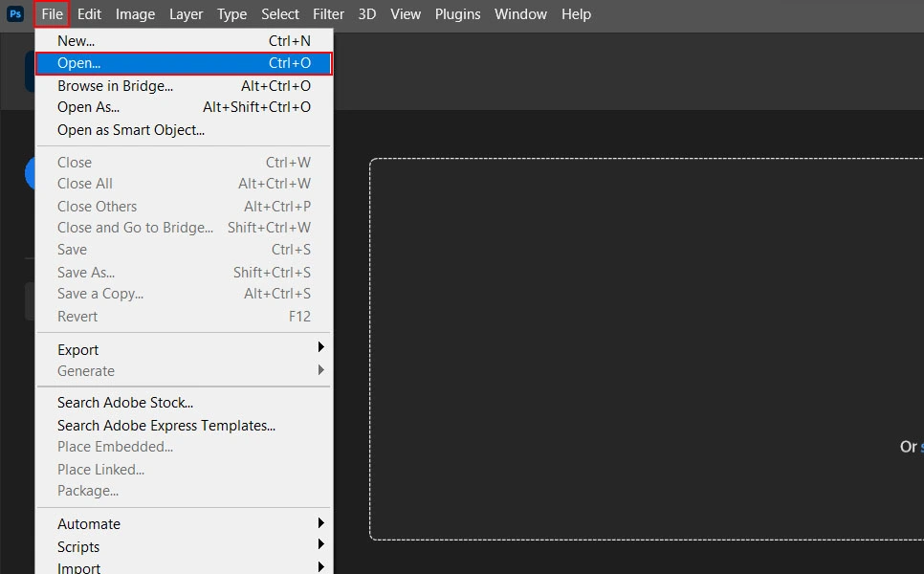
Task: Expand the Automate submenu
Action: click(184, 524)
